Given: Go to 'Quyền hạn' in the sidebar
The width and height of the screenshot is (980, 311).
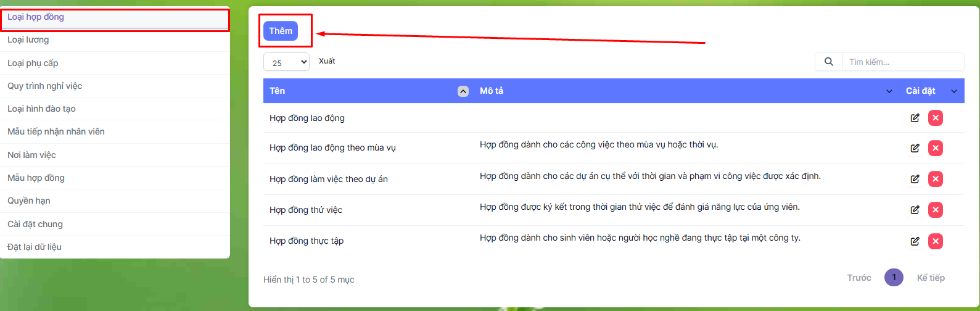Looking at the screenshot, I should 29,201.
